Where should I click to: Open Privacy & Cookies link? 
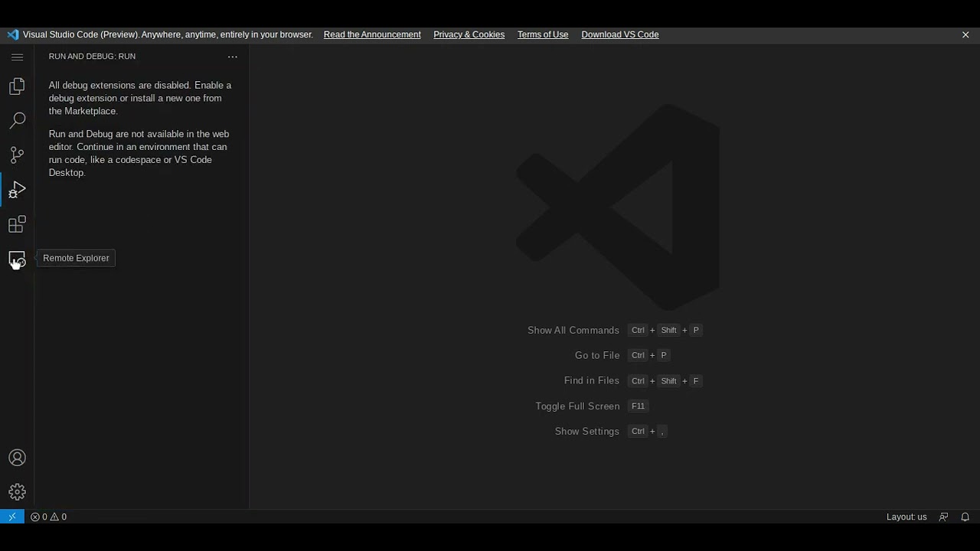coord(469,34)
